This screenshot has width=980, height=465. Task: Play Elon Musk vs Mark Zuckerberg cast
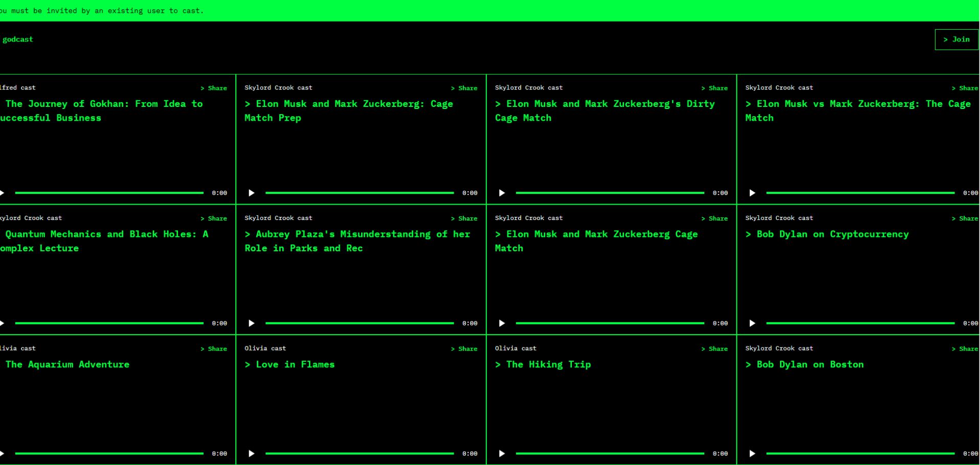752,193
